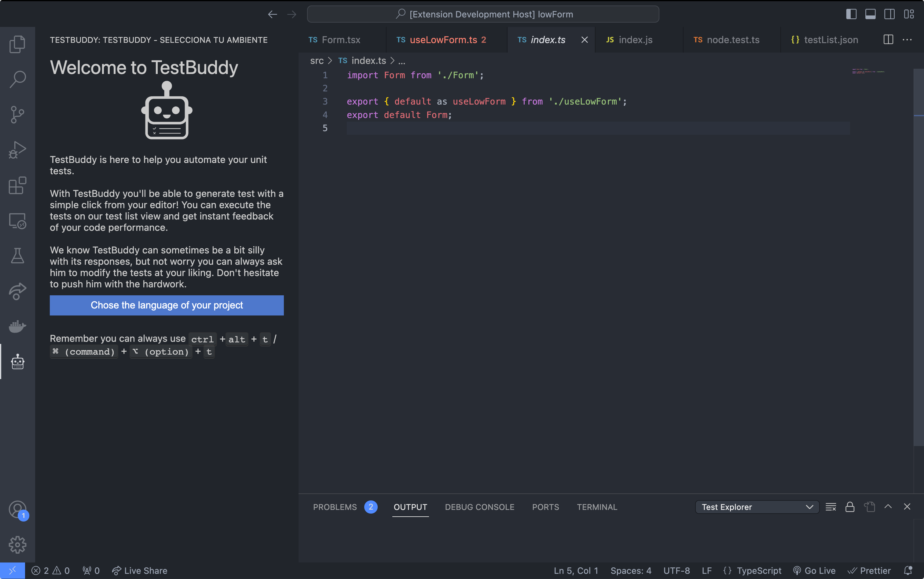
Task: Click Chose the language of your project
Action: point(167,305)
